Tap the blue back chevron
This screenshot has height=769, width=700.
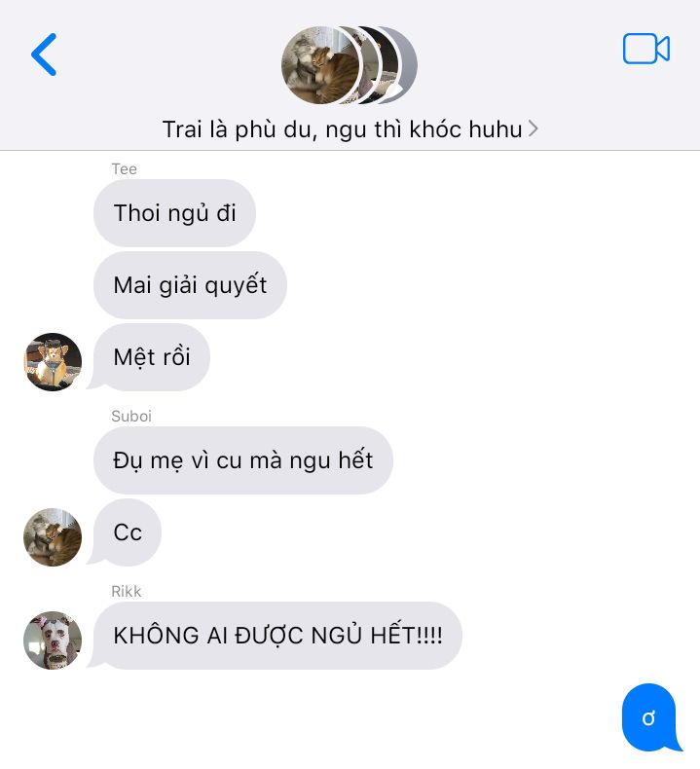(44, 55)
